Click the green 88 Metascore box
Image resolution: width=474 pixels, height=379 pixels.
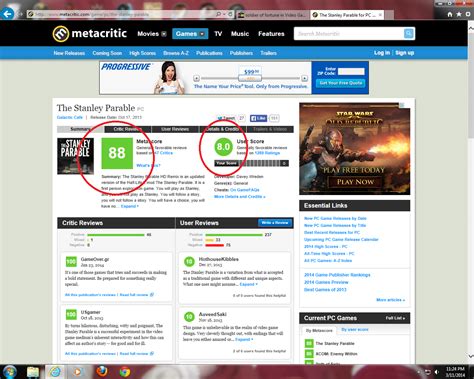[117, 153]
